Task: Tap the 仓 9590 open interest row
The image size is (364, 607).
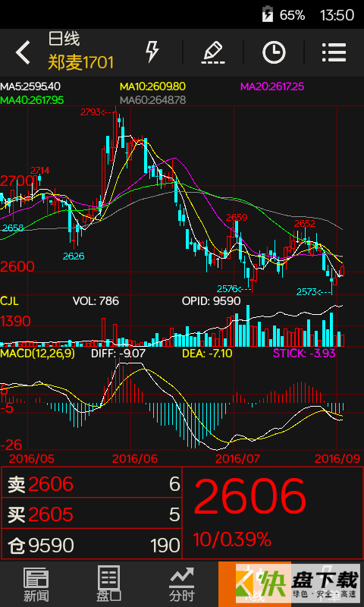Action: pos(92,545)
